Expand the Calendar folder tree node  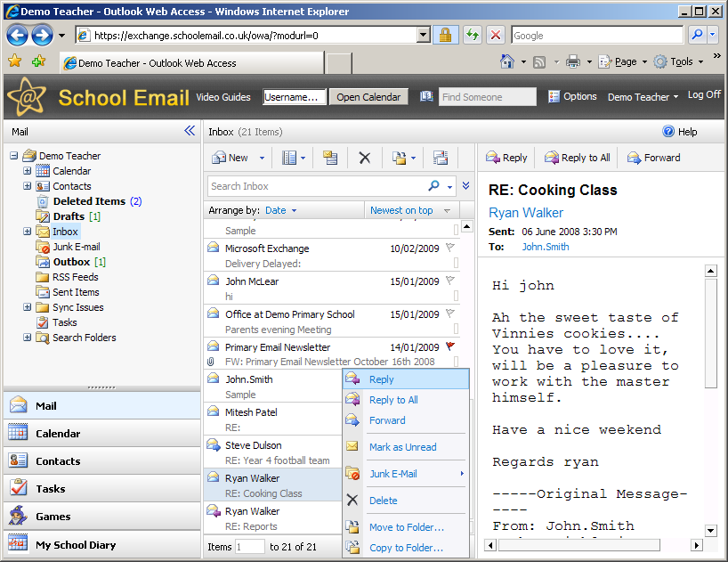[x=28, y=170]
